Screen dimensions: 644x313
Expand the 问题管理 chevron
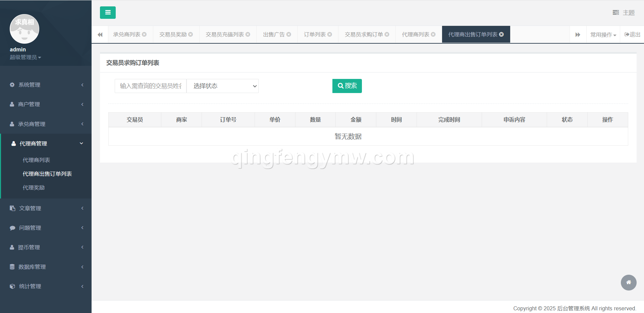[x=82, y=228]
